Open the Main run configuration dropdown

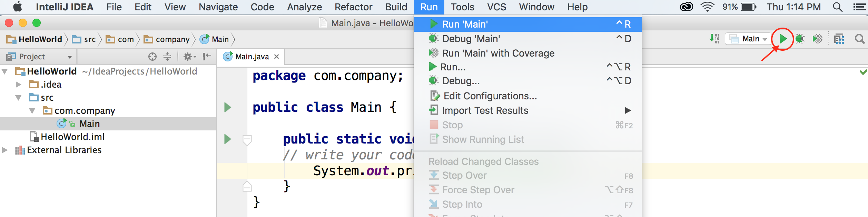point(748,39)
